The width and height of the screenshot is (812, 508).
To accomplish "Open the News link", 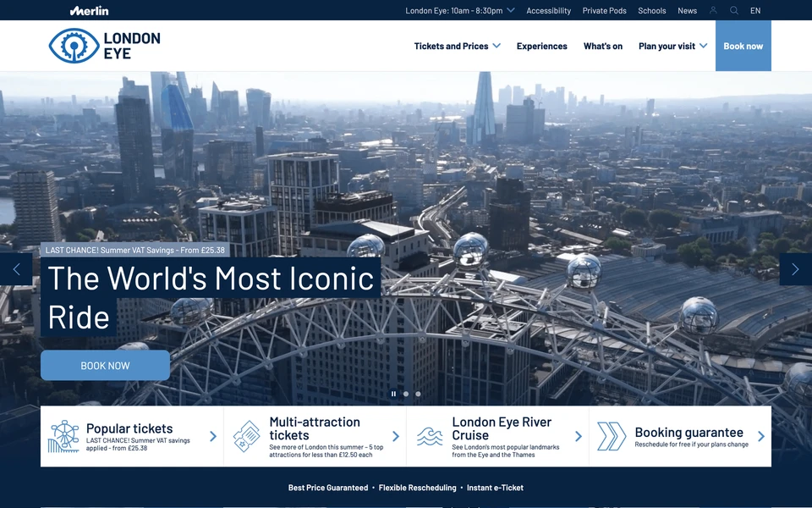I will pos(687,10).
